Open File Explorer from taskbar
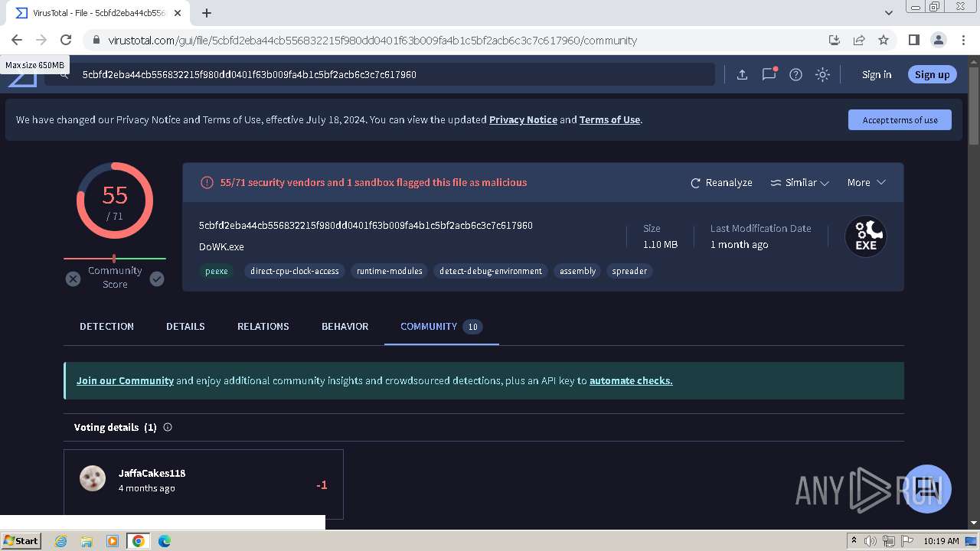 [x=87, y=541]
